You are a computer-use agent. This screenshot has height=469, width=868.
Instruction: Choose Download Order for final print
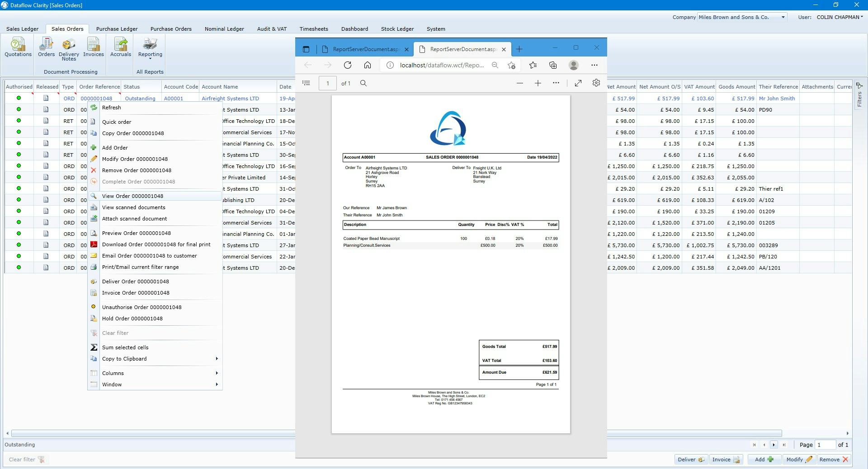155,244
